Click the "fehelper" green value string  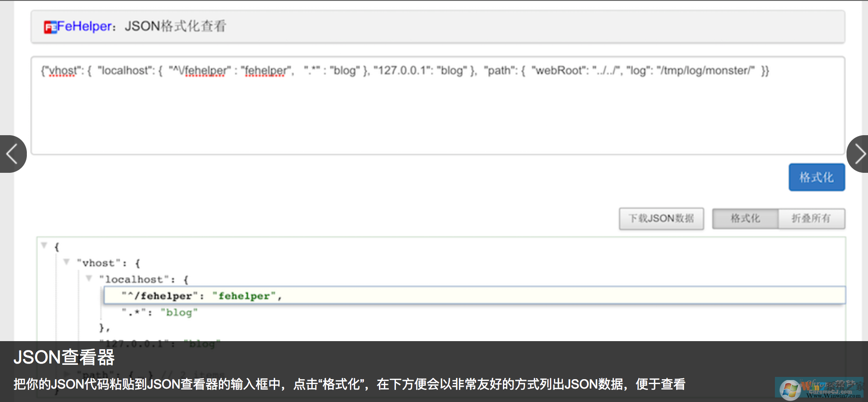click(x=244, y=296)
